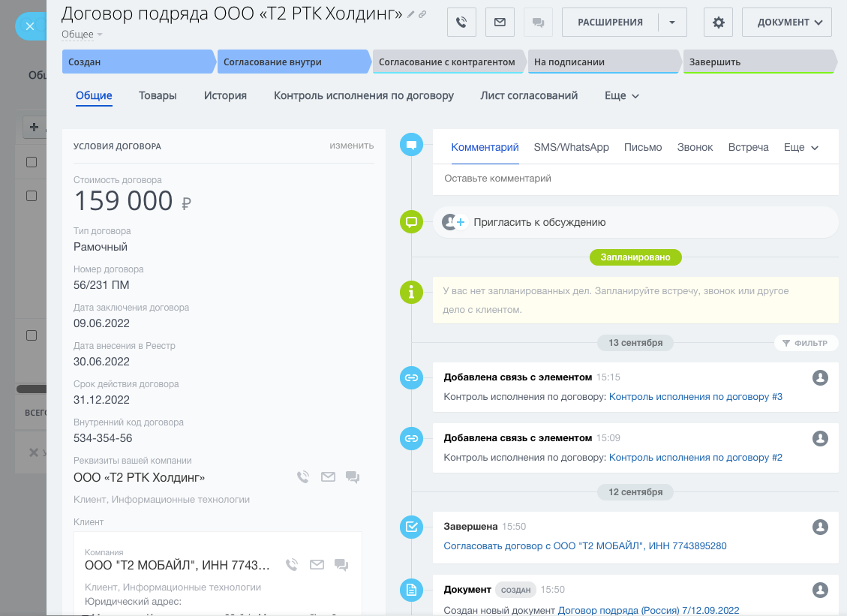Open link Контроль исполнения по договору #2
This screenshot has width=847, height=616.
695,457
